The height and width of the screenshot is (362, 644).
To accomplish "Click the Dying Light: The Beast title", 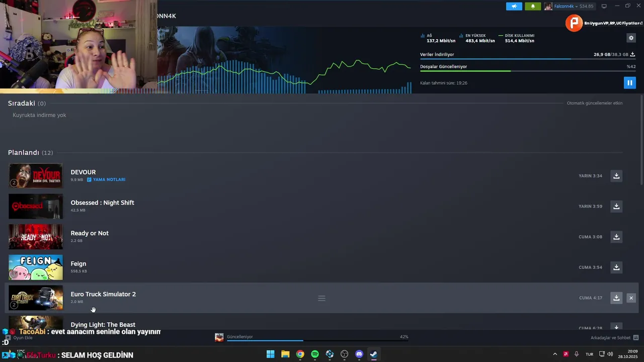I will click(x=103, y=324).
